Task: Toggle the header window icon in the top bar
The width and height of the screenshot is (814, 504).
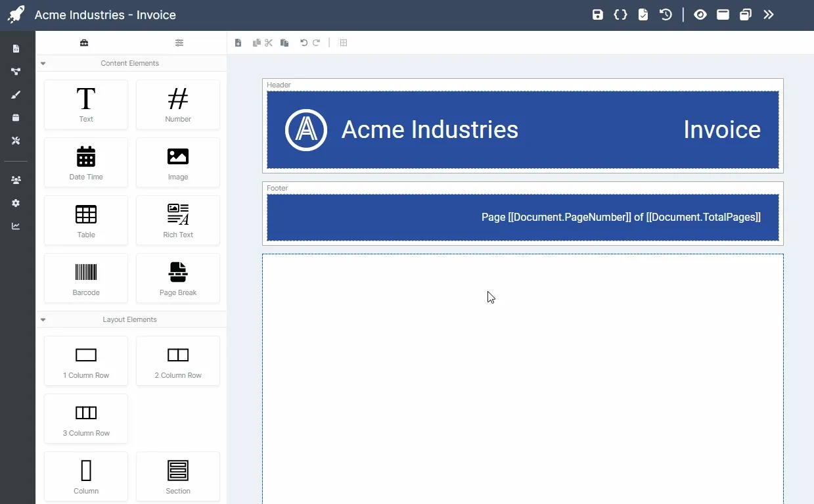Action: (723, 14)
